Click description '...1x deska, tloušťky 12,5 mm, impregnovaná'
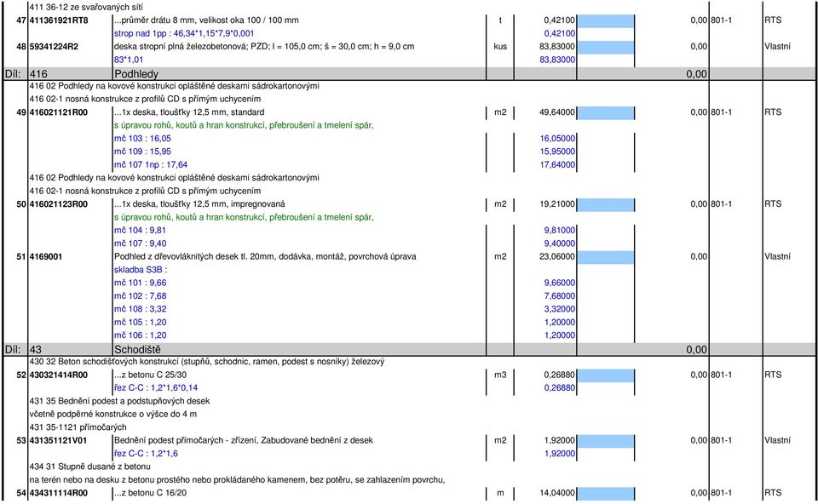 click(199, 203)
